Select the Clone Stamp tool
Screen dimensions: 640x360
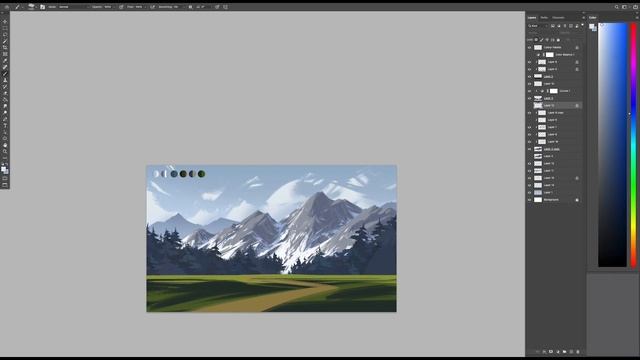point(5,80)
